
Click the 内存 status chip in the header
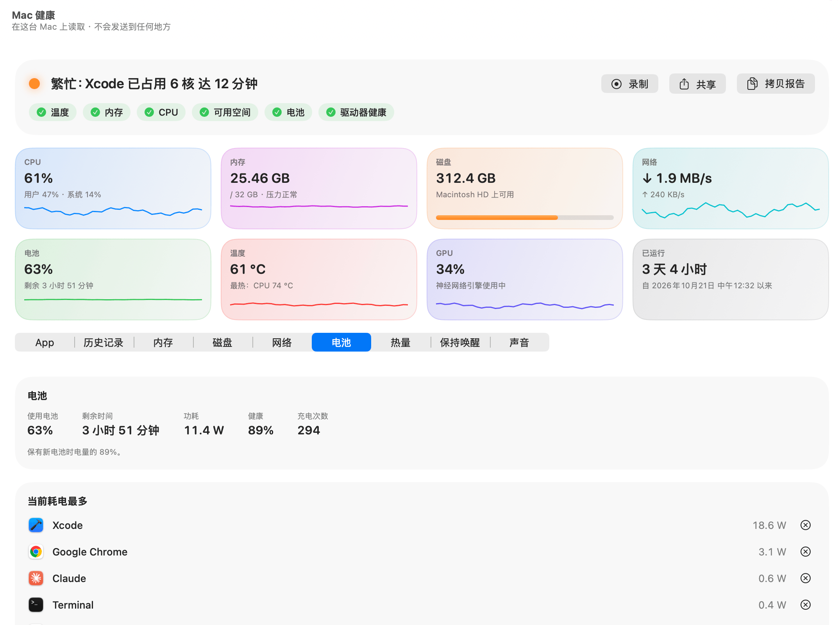coord(107,112)
